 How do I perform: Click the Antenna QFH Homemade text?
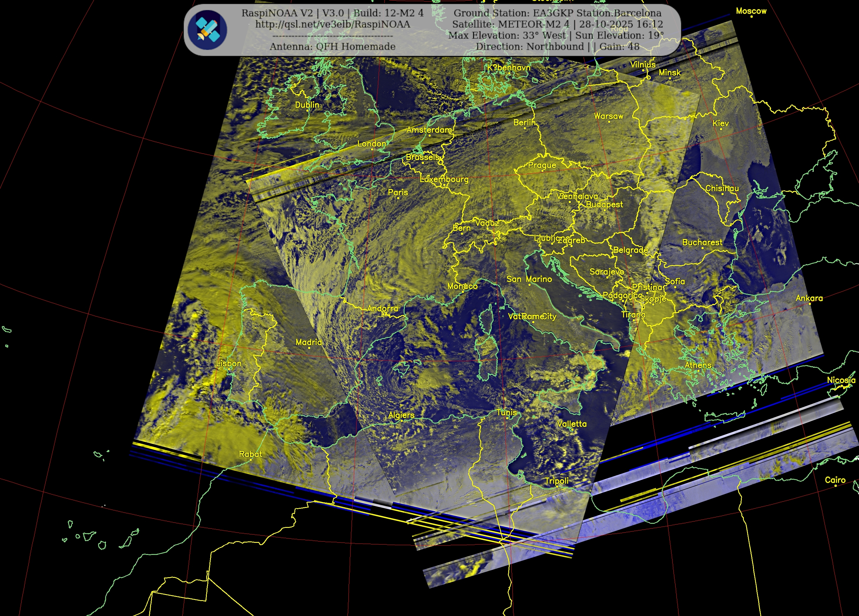coord(332,47)
